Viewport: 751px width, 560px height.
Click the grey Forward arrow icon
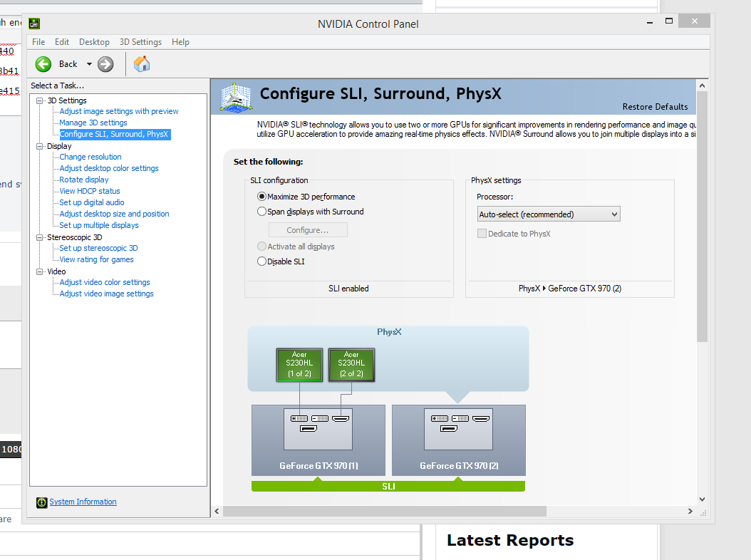[105, 64]
